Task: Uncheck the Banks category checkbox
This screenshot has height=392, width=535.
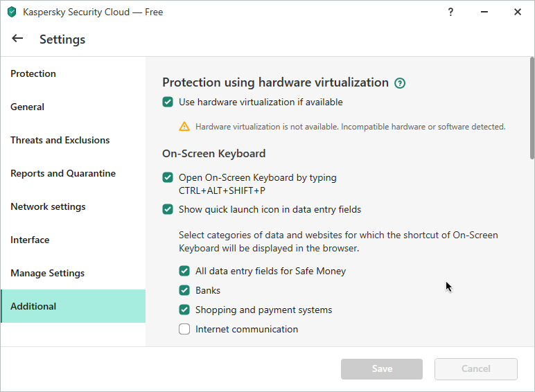Action: coord(184,290)
